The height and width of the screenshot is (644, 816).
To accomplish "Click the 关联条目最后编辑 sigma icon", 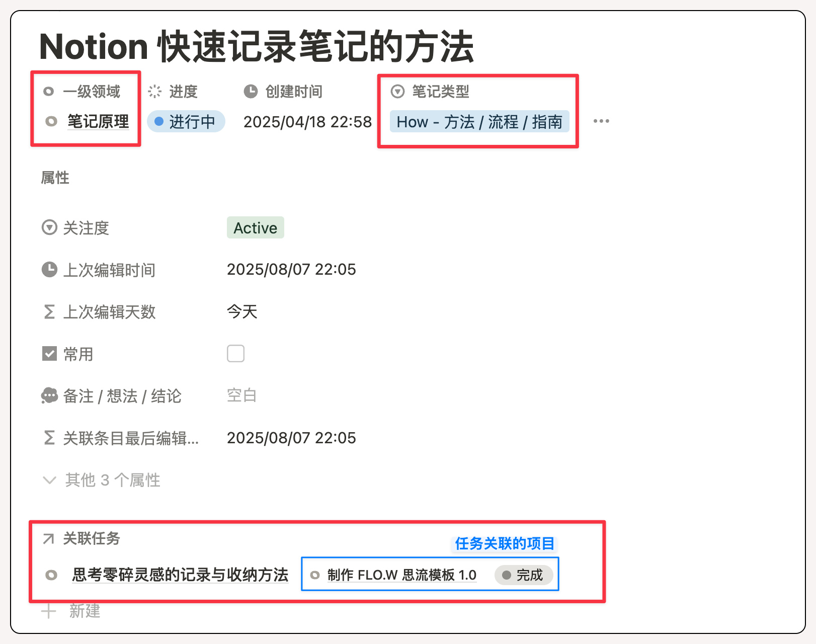I will point(49,438).
